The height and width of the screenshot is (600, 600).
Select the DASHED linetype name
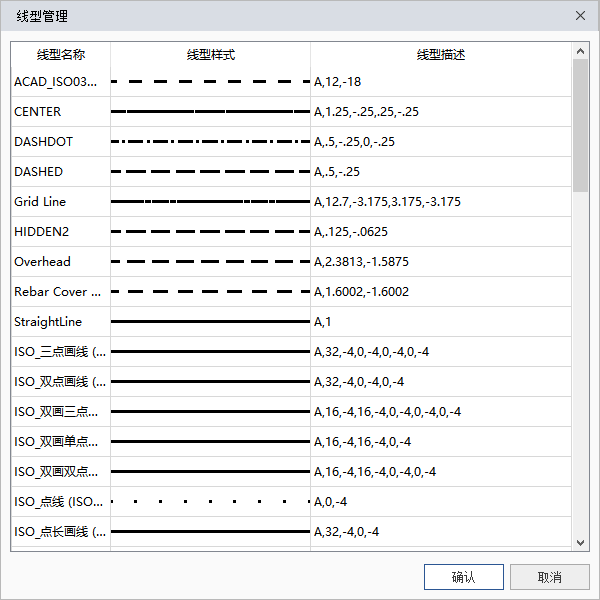[x=38, y=171]
